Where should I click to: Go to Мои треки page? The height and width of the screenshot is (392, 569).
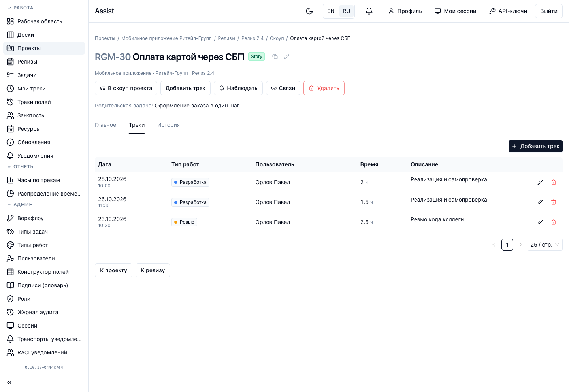click(44, 89)
